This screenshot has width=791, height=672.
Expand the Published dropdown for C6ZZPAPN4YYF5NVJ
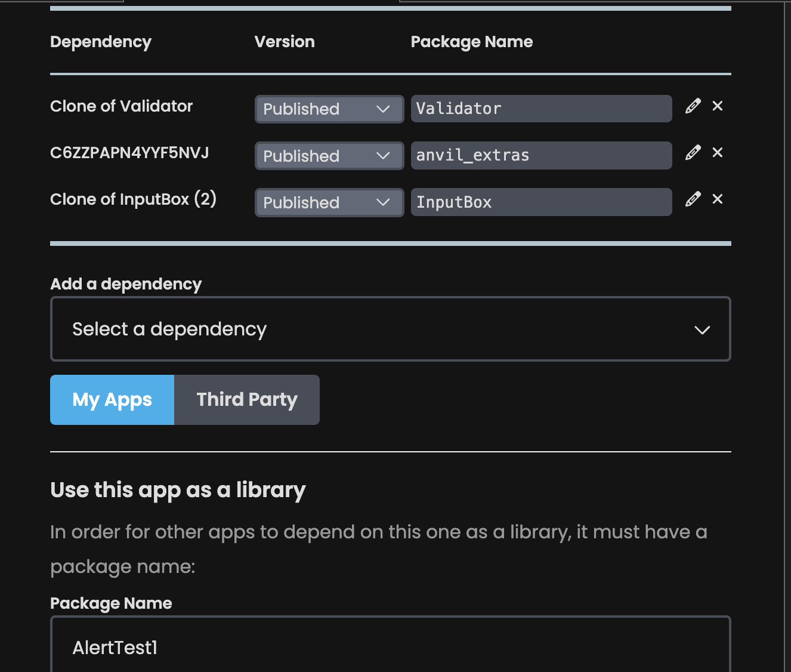329,156
